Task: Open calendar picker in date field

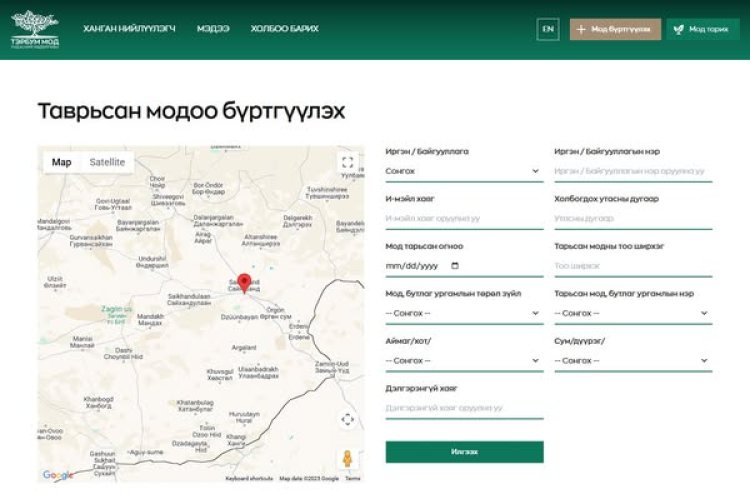Action: pyautogui.click(x=455, y=266)
